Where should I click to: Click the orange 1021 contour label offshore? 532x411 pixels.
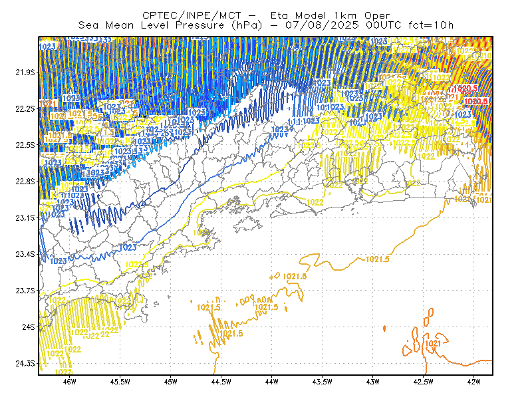pos(433,343)
